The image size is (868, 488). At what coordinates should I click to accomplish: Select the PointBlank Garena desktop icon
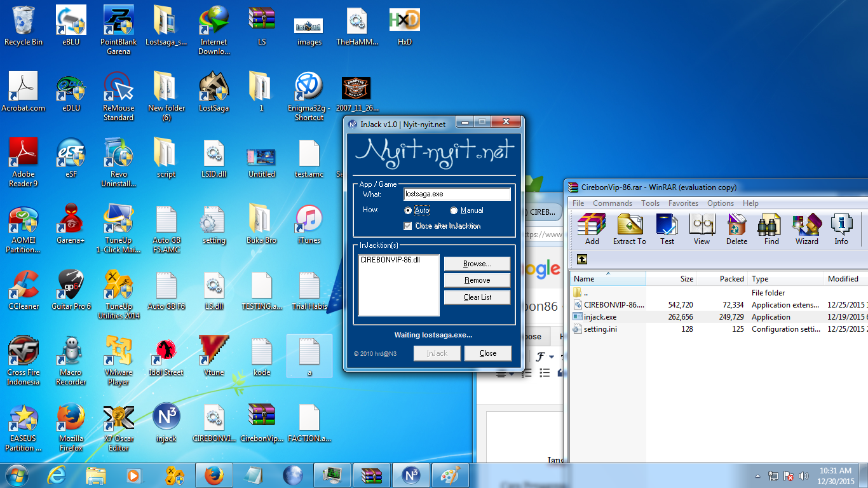click(x=119, y=30)
